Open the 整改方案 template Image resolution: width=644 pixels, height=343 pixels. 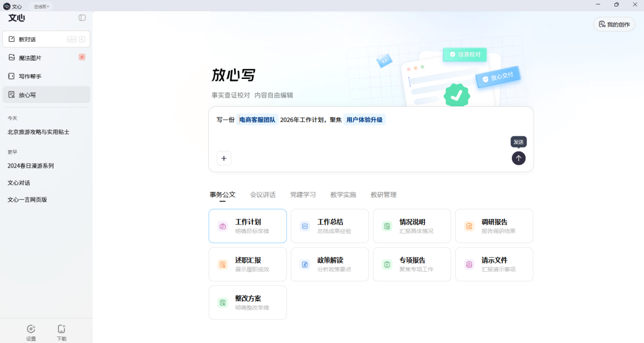[247, 302]
